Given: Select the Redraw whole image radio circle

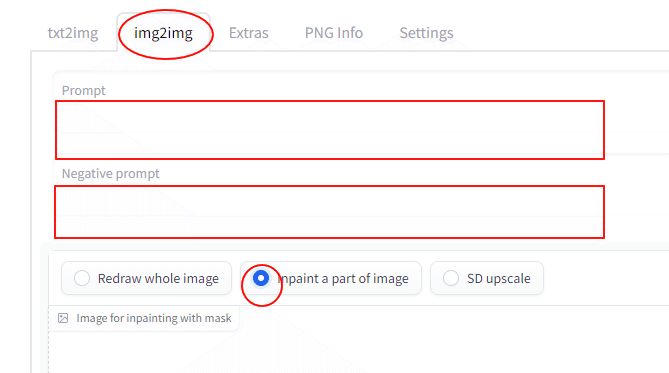Looking at the screenshot, I should [x=82, y=278].
